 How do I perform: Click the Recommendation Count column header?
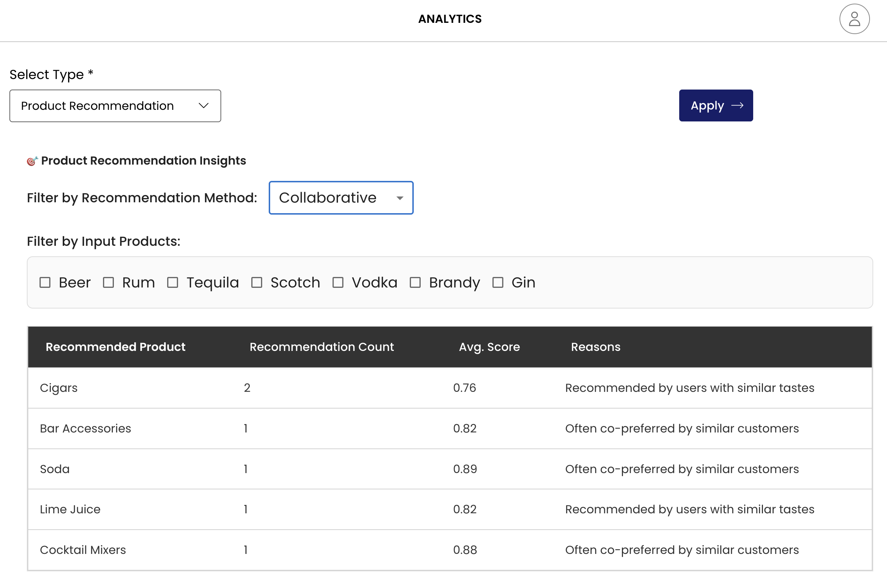click(x=321, y=347)
